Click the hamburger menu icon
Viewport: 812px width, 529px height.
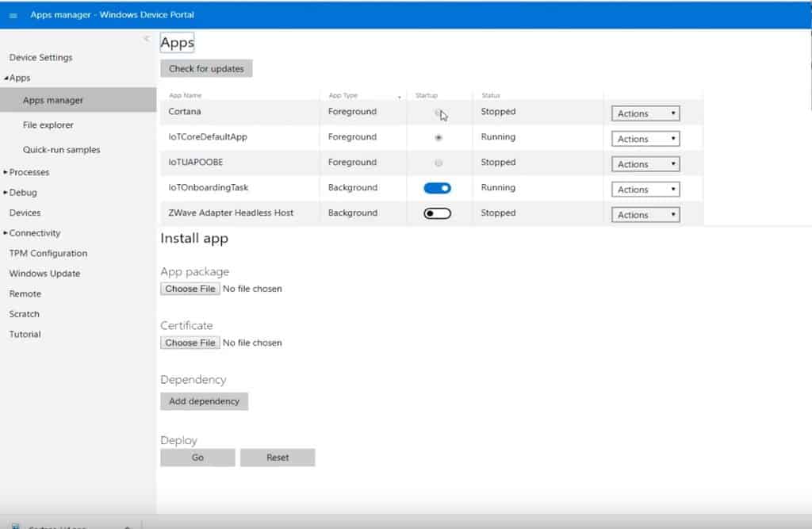tap(13, 15)
